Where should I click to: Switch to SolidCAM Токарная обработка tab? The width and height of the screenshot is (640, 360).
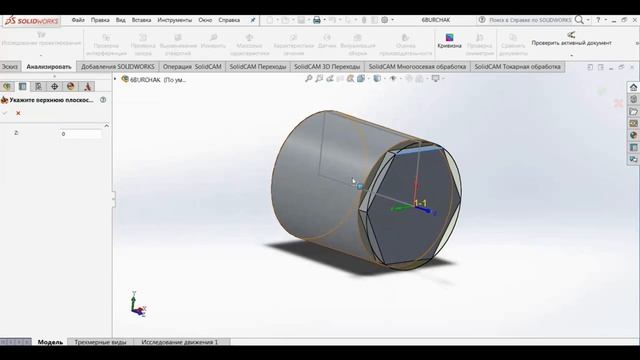coord(517,67)
